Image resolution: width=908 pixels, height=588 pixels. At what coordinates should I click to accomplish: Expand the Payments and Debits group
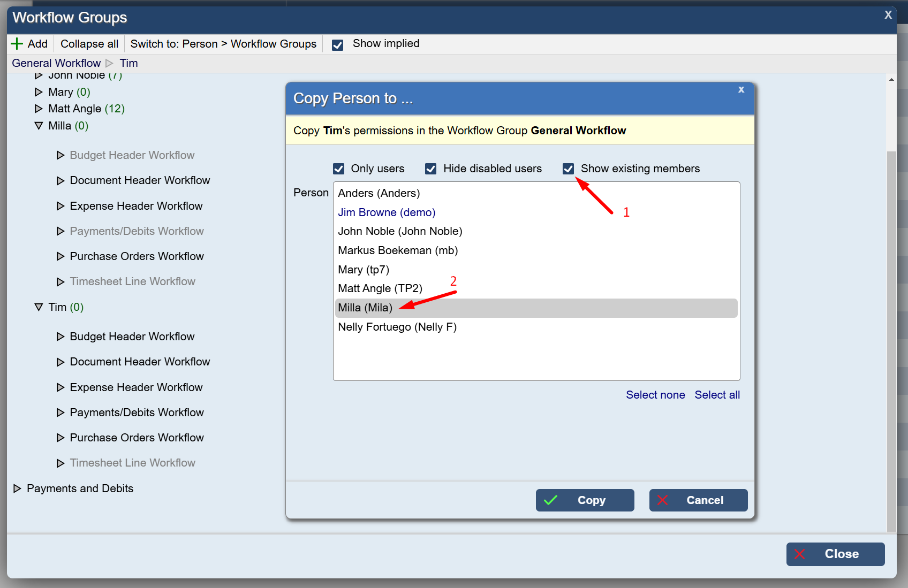click(x=17, y=488)
